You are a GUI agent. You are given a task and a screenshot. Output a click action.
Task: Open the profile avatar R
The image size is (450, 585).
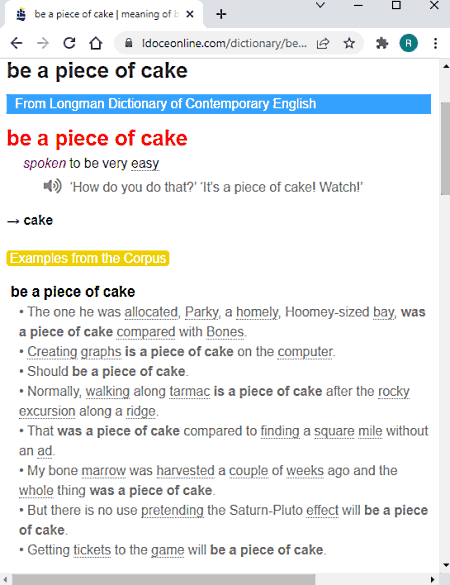pos(409,44)
